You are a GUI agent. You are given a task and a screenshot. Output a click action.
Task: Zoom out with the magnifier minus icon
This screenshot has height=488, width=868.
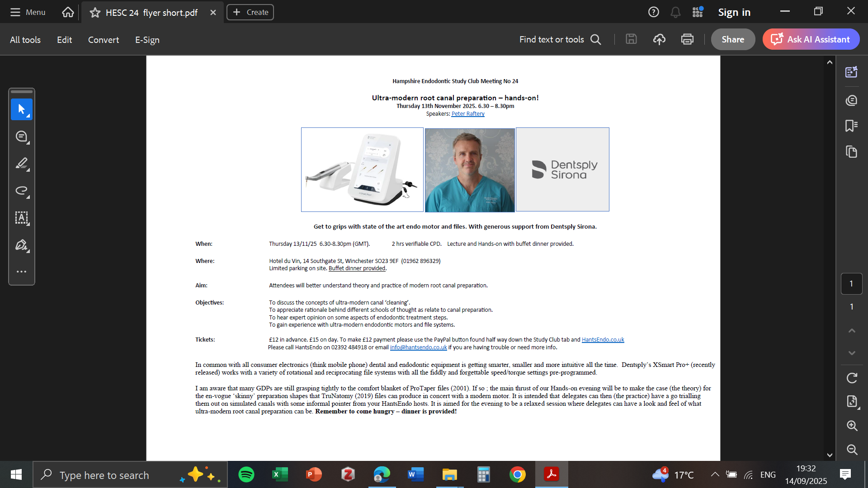point(852,449)
